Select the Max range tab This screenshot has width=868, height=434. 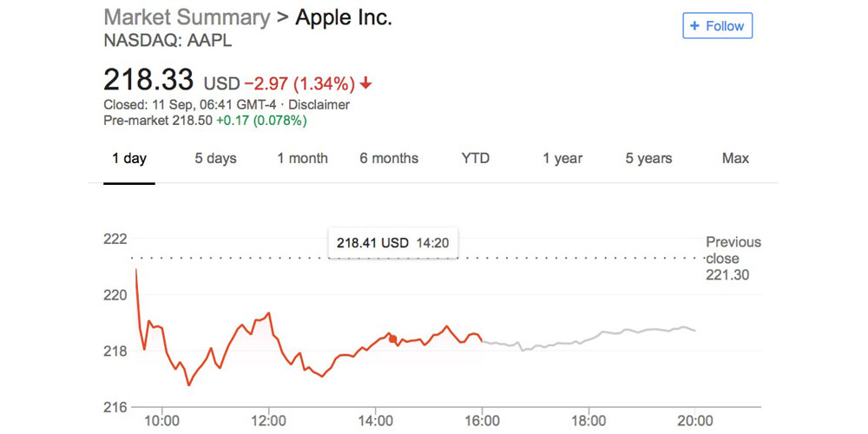click(735, 158)
